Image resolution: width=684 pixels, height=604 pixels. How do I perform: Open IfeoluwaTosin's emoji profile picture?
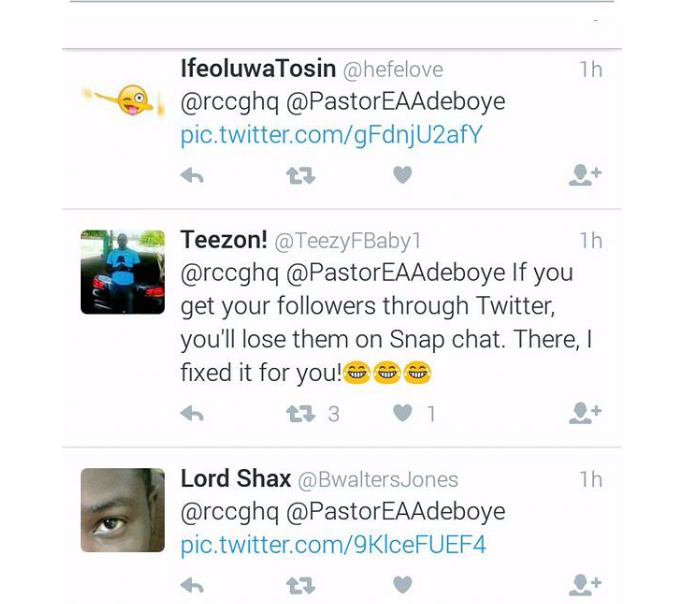[122, 98]
